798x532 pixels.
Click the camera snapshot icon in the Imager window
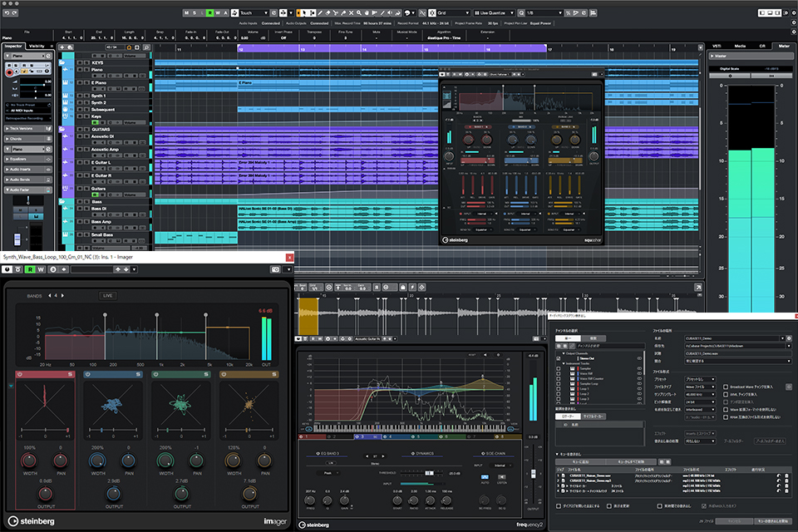276,271
